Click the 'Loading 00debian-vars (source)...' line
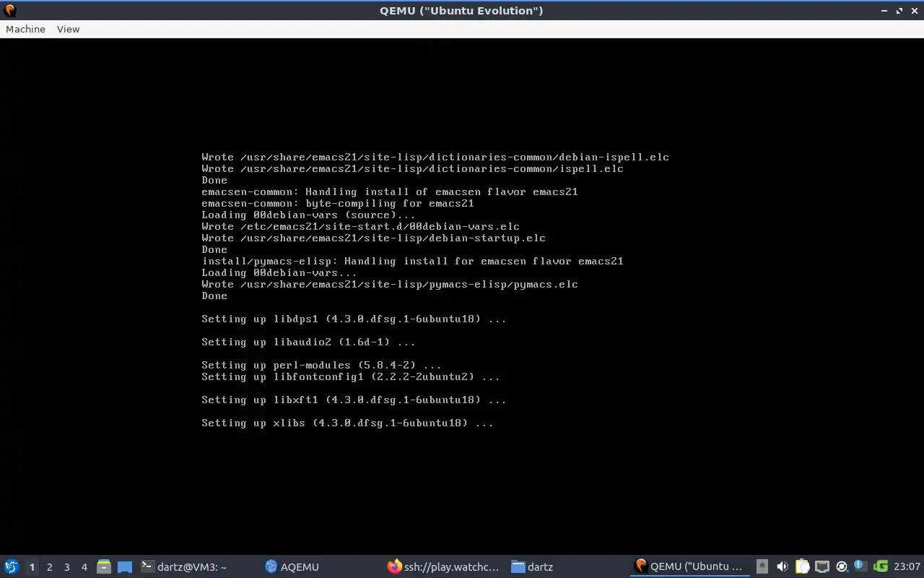Screen dimensions: 924x578 [308, 215]
